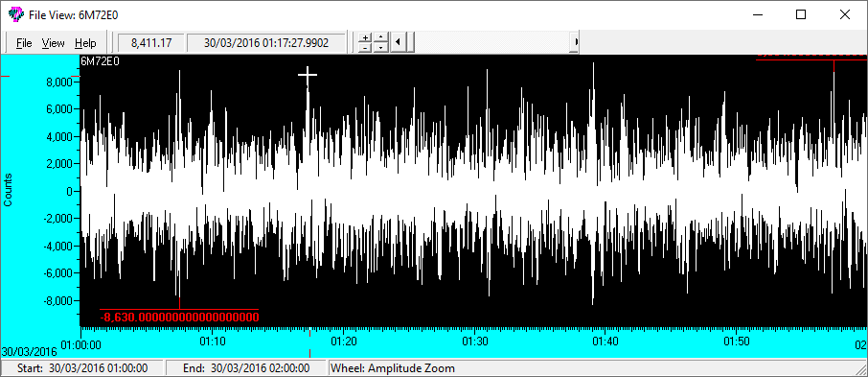The width and height of the screenshot is (868, 377).
Task: Click the 8,411.17 amplitude readout field
Action: tap(151, 43)
